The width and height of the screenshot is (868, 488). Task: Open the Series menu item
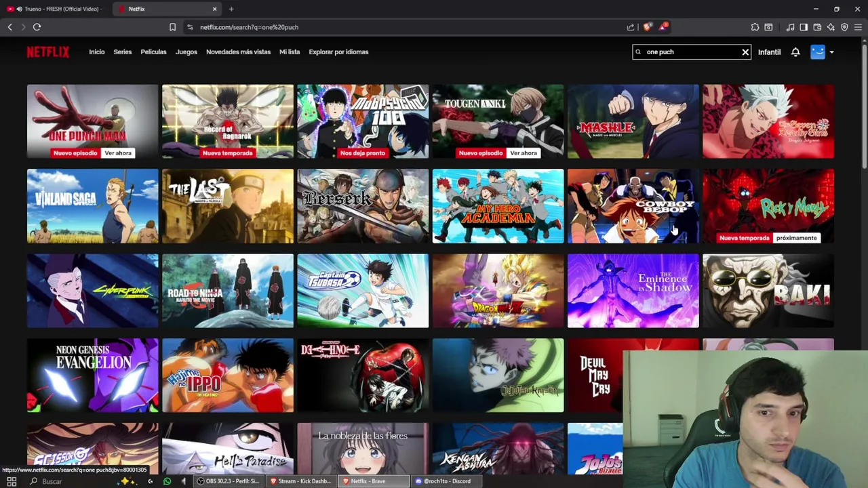point(123,52)
